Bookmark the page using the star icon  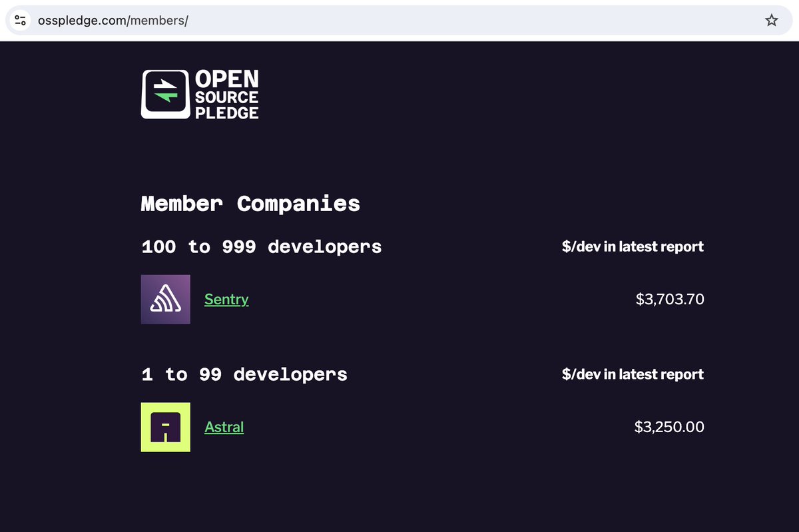(772, 20)
